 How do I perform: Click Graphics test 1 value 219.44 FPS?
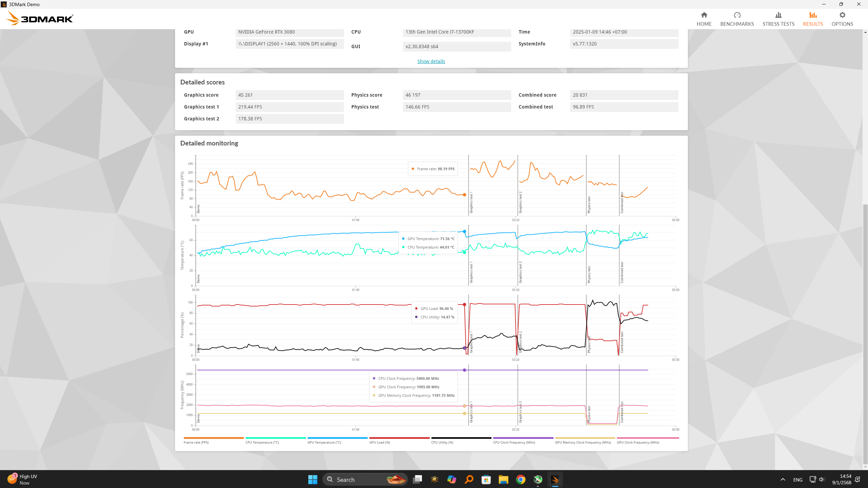[x=289, y=107]
